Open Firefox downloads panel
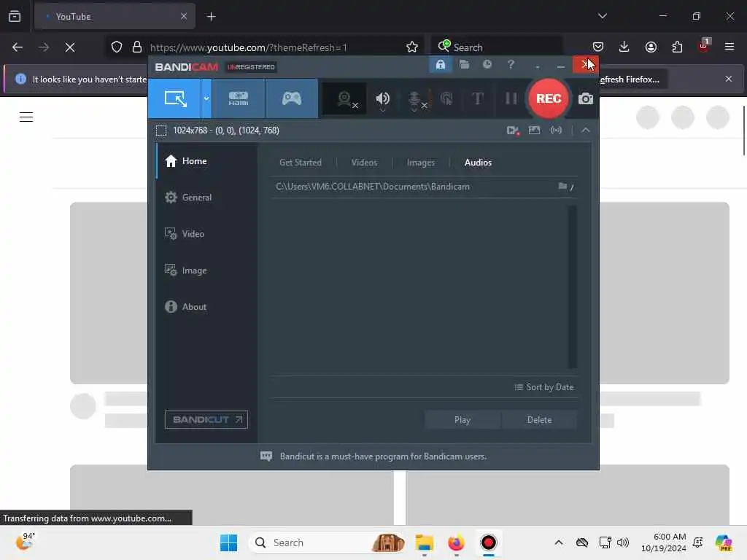 (624, 47)
